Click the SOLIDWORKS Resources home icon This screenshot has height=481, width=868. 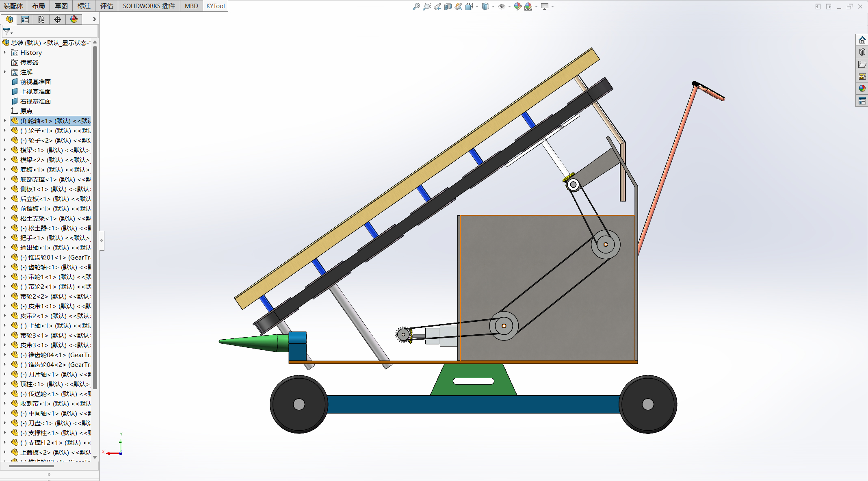(x=862, y=40)
